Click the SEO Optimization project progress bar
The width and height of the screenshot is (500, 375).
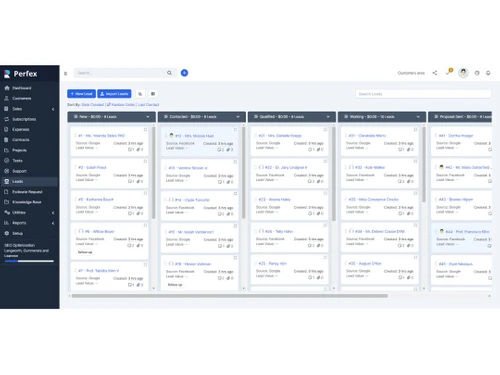pos(29,261)
